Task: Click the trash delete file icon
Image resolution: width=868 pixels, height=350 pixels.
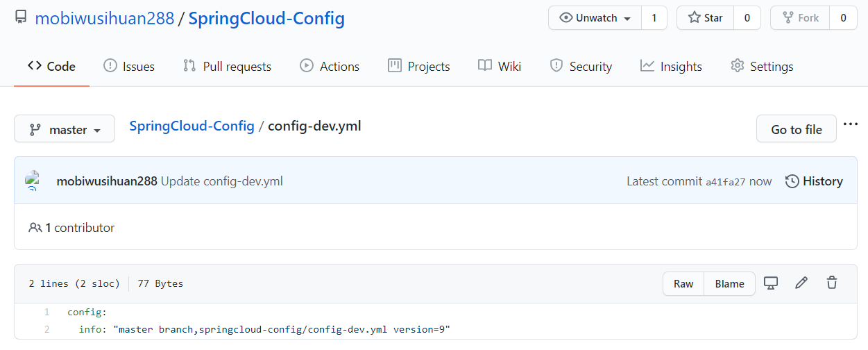Action: [x=832, y=283]
